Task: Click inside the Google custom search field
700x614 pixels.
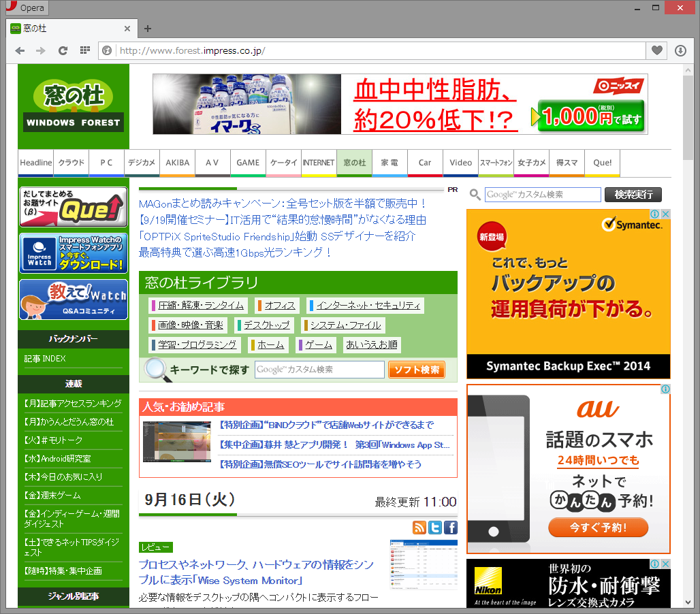Action: tap(543, 194)
